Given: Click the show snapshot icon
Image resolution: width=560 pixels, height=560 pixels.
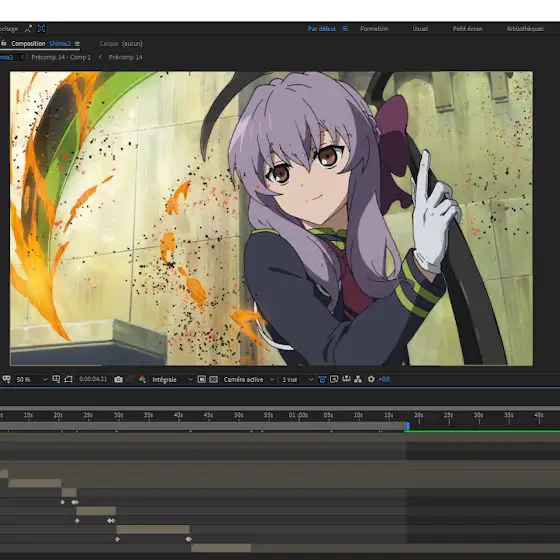Looking at the screenshot, I should (131, 379).
